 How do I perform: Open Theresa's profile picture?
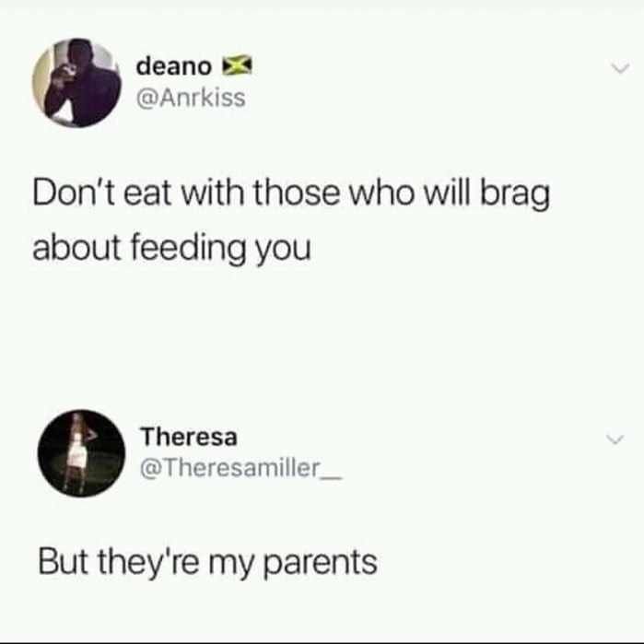point(81,453)
